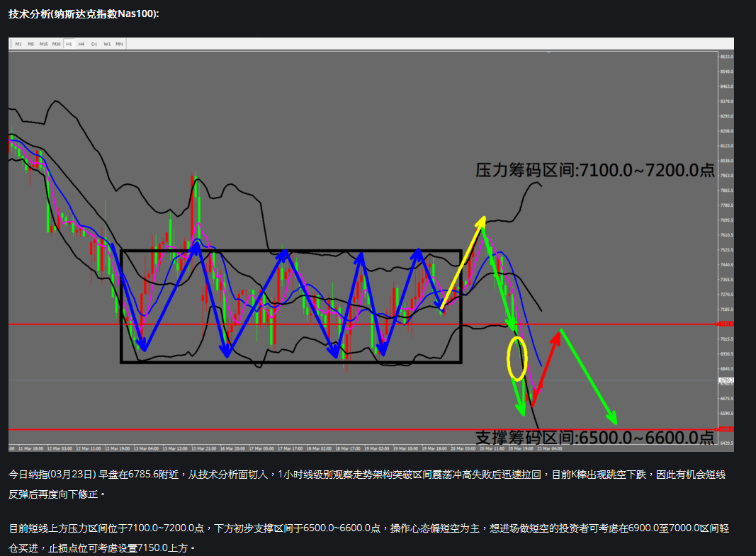Screen dimensions: 756x556
Task: Switch chart to M5 timeframe
Action: pyautogui.click(x=31, y=44)
